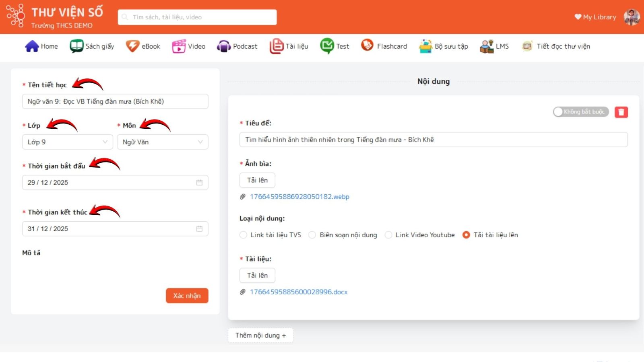Click the red trash delete icon
Image resolution: width=644 pixels, height=362 pixels.
(621, 112)
